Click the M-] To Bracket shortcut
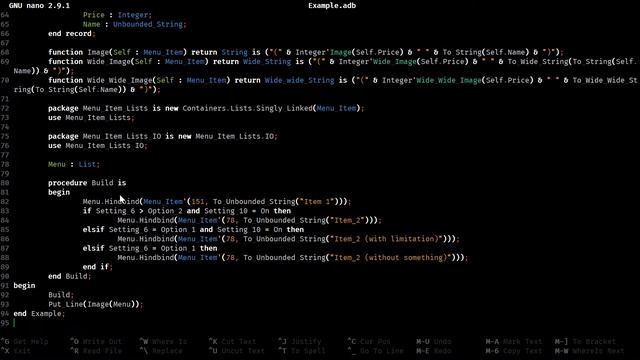 tap(585, 341)
